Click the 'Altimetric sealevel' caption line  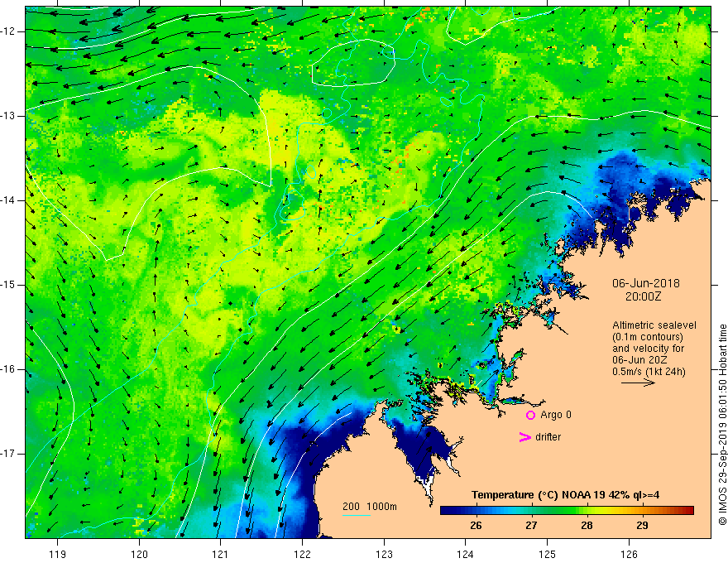pyautogui.click(x=654, y=325)
